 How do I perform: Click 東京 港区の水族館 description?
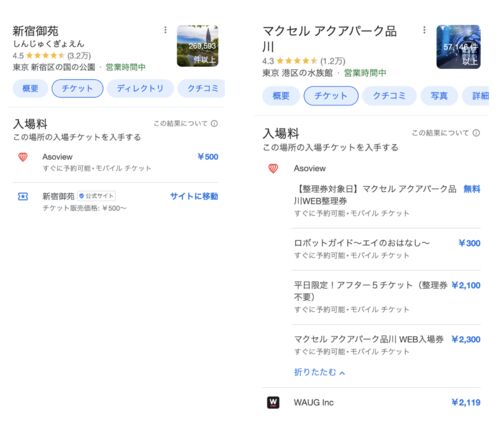[x=298, y=73]
